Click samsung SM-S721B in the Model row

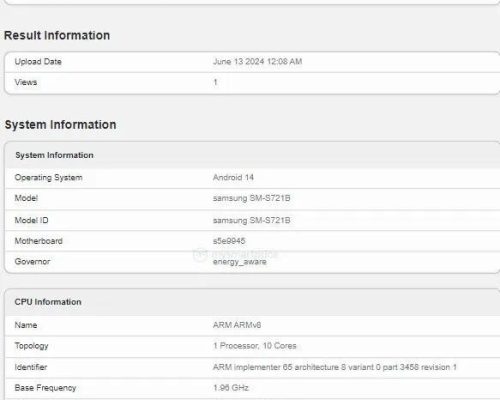coord(252,198)
